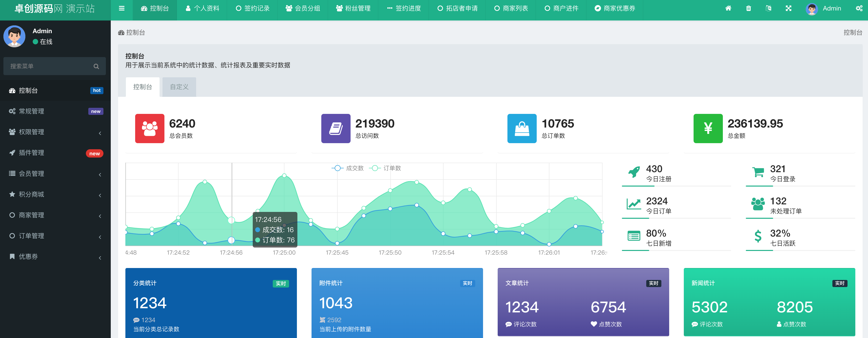Expand the 积分商城 sidebar menu

coord(55,194)
